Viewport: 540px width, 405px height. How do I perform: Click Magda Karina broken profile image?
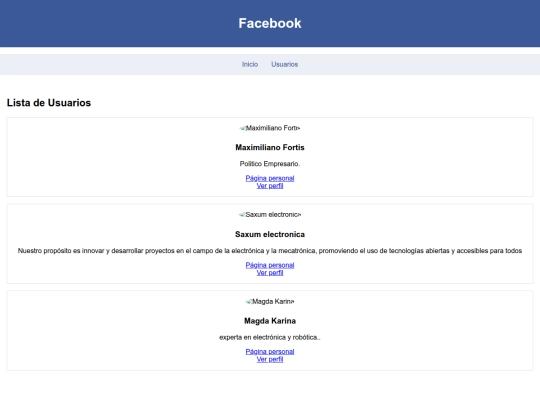point(270,301)
